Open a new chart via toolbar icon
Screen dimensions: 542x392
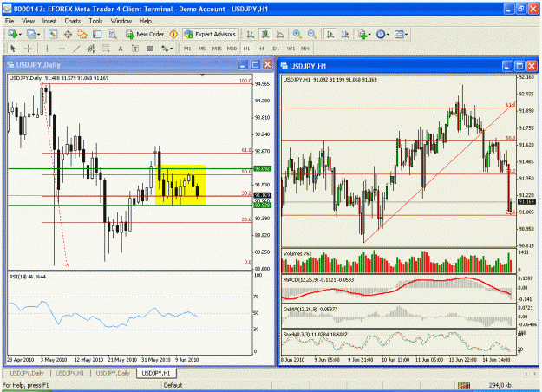pyautogui.click(x=13, y=34)
